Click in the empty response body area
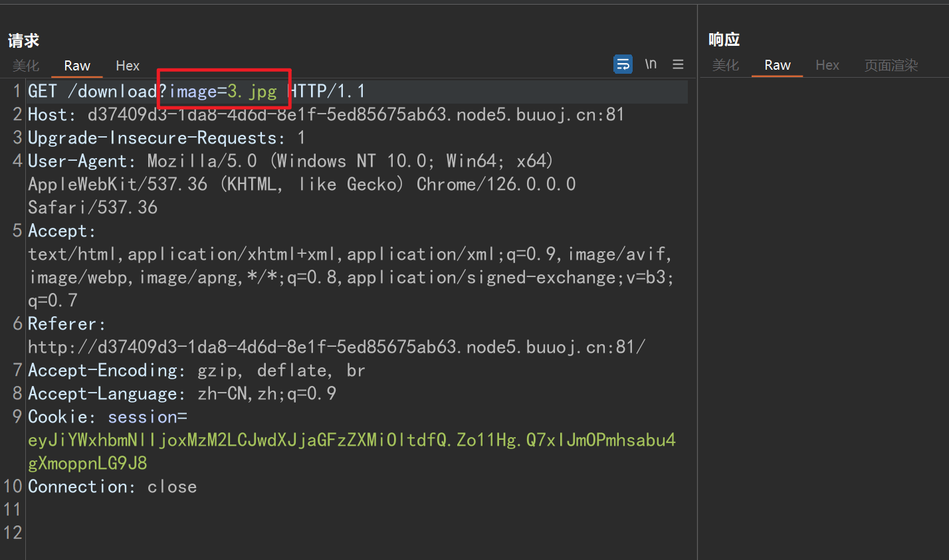Image resolution: width=949 pixels, height=560 pixels. (x=824, y=319)
